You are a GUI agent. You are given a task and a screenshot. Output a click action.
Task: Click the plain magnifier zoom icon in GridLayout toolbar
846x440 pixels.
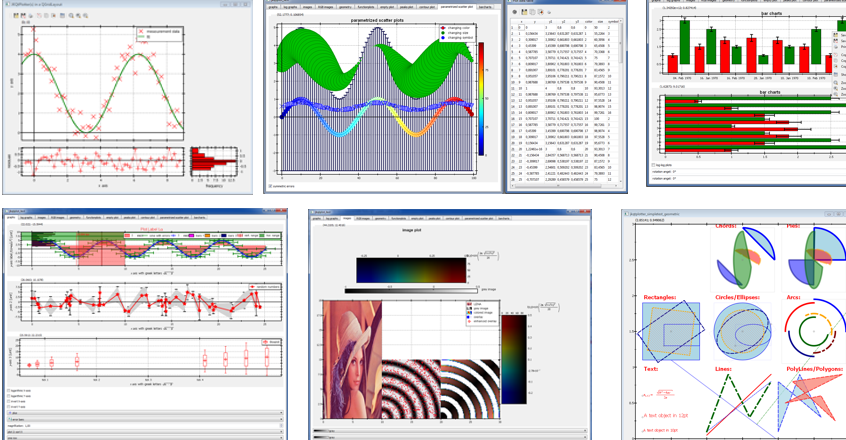(x=71, y=16)
